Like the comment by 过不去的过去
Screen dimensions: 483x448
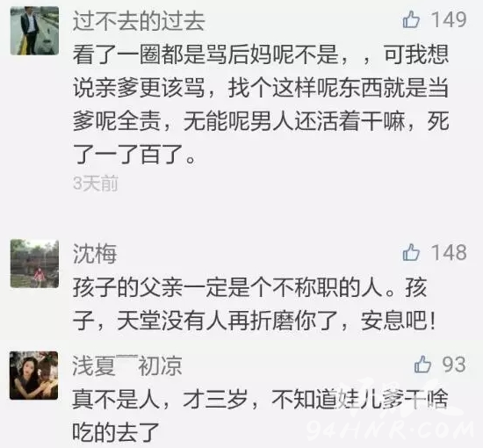pos(411,19)
